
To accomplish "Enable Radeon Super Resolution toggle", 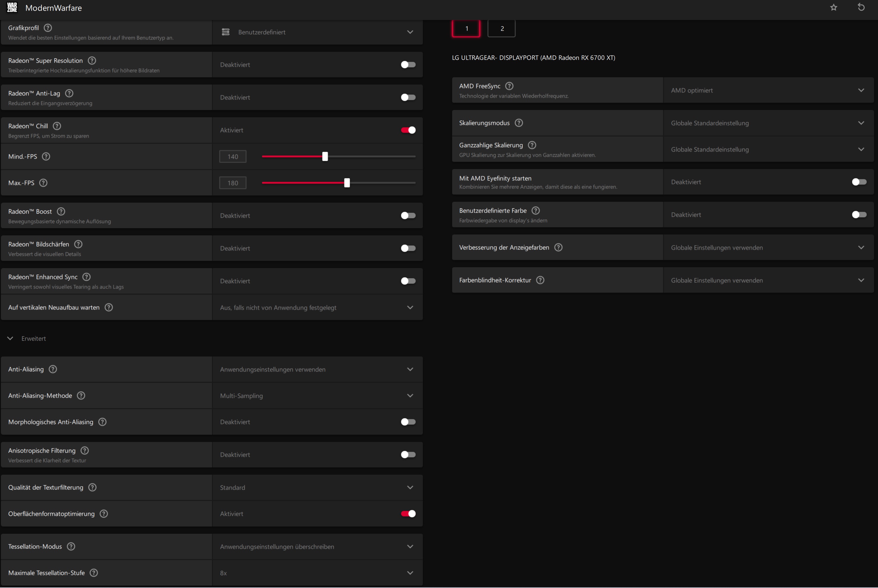I will click(x=408, y=65).
